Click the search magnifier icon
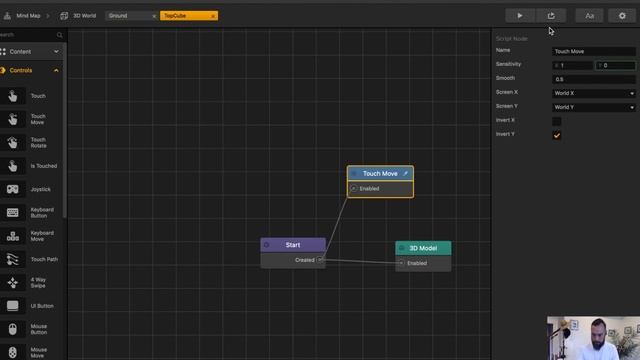Screen dimensions: 640x360 point(60,35)
